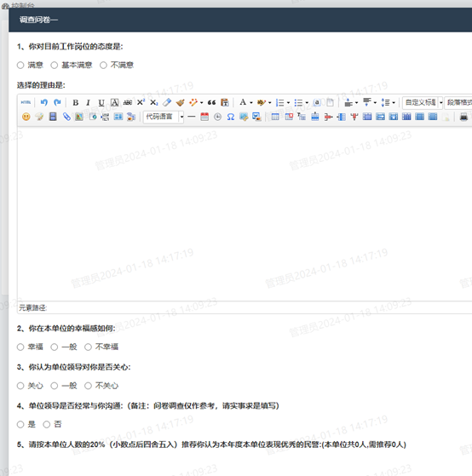Insert a background image
This screenshot has width=472, height=476.
coord(131,117)
